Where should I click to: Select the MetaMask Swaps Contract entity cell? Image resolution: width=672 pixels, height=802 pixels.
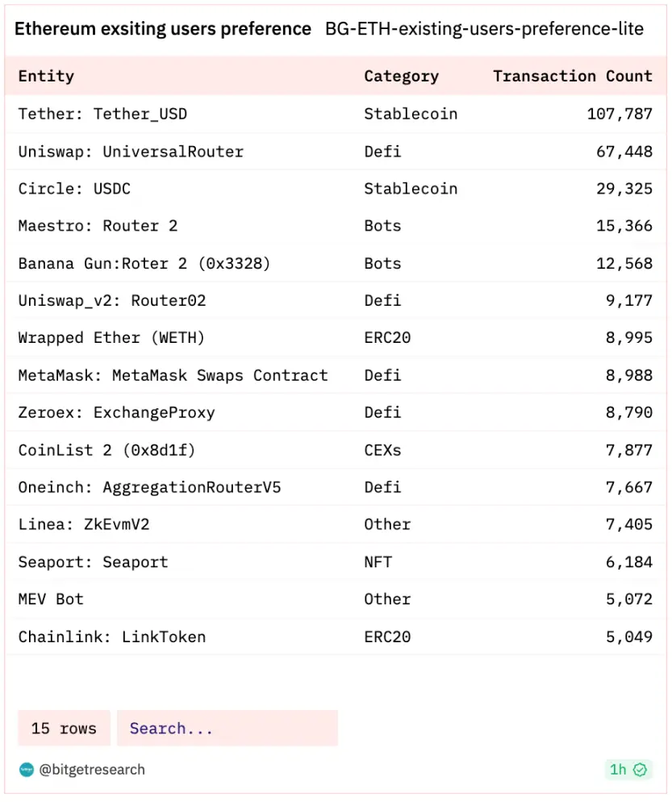tap(173, 375)
